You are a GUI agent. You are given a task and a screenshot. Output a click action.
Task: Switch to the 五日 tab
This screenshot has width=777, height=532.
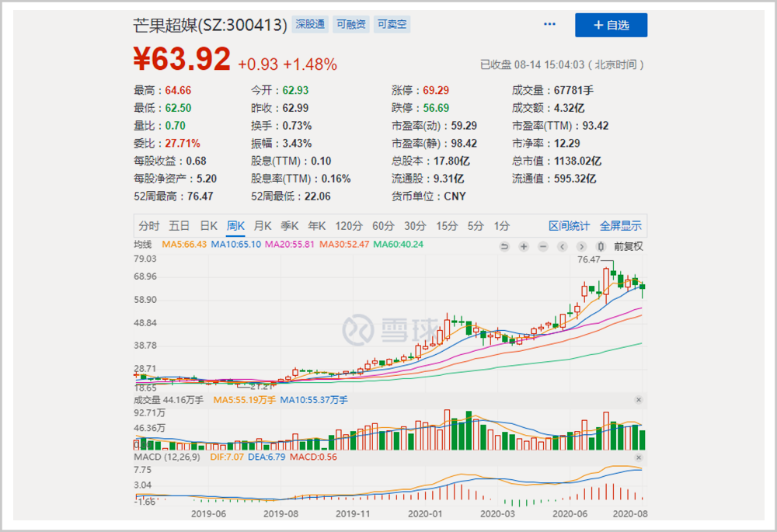pos(179,226)
